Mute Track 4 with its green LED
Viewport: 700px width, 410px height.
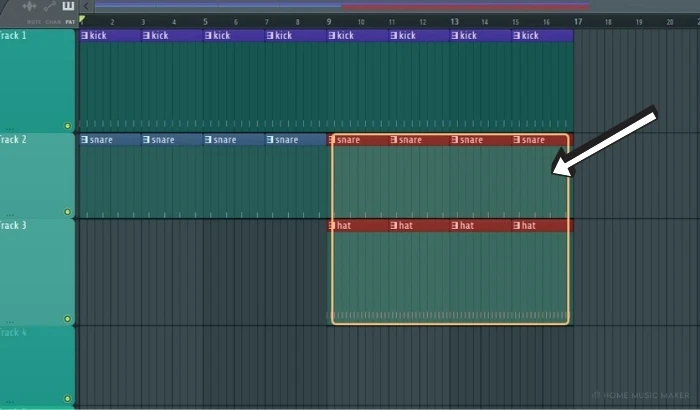[67, 399]
